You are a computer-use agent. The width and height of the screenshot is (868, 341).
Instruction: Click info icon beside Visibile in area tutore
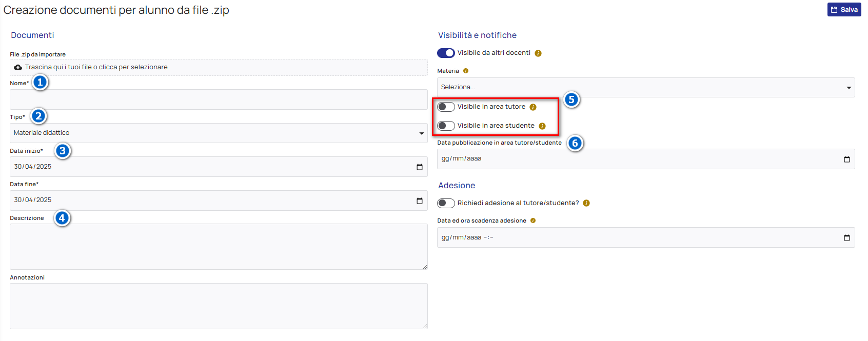[533, 107]
